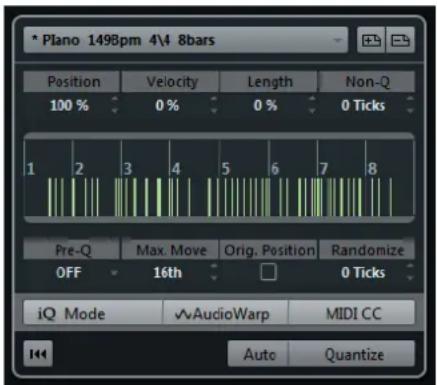Click the Non-Q 0 Ticks value

(x=363, y=106)
